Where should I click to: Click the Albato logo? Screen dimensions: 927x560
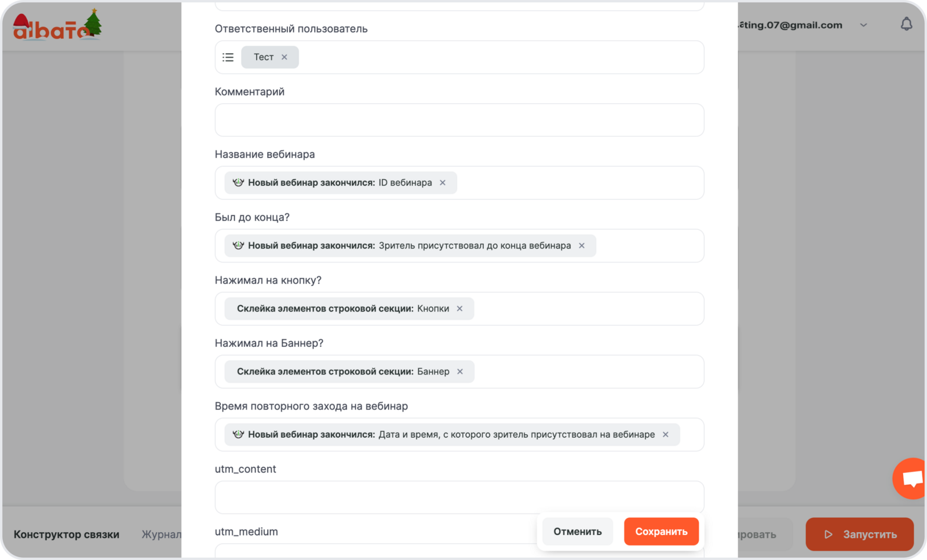tap(57, 26)
